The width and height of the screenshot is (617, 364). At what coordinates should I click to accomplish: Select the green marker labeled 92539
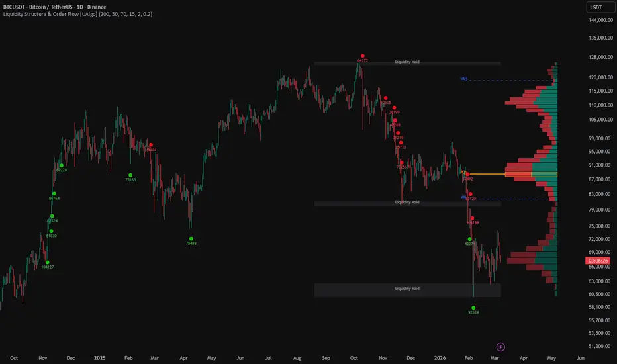(473, 308)
